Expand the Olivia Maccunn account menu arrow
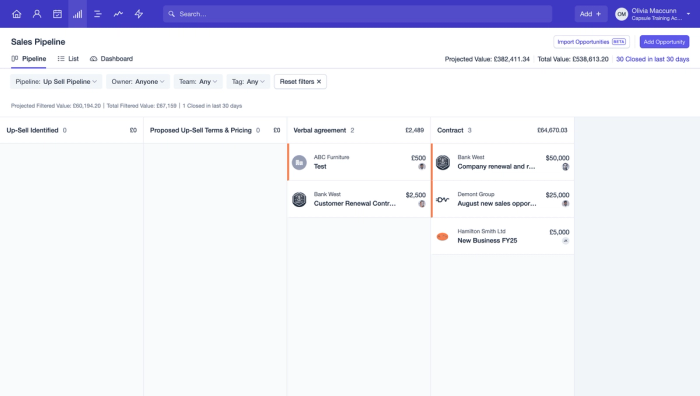The height and width of the screenshot is (396, 700). [x=688, y=14]
